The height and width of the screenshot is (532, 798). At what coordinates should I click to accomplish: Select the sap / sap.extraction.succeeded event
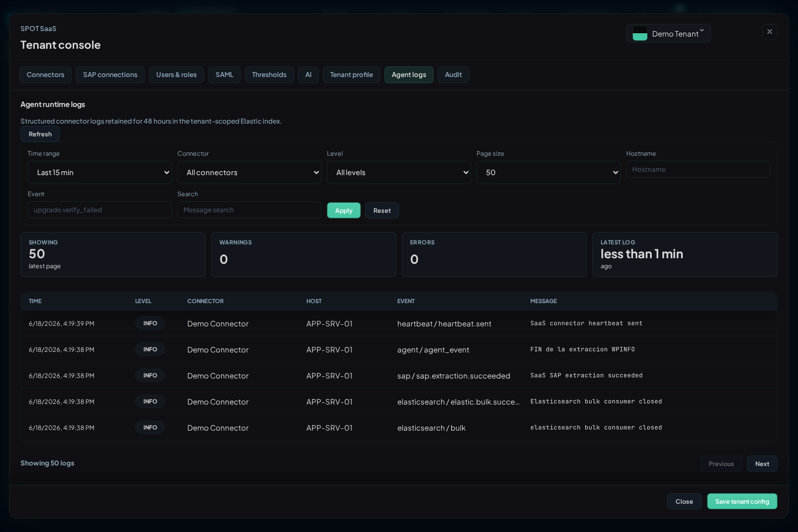(454, 376)
